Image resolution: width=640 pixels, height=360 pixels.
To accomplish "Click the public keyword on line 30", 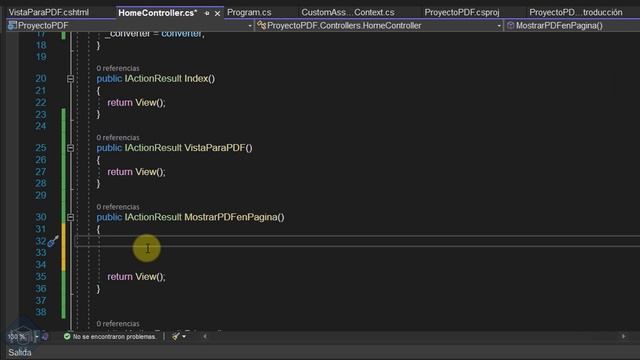I will click(109, 217).
